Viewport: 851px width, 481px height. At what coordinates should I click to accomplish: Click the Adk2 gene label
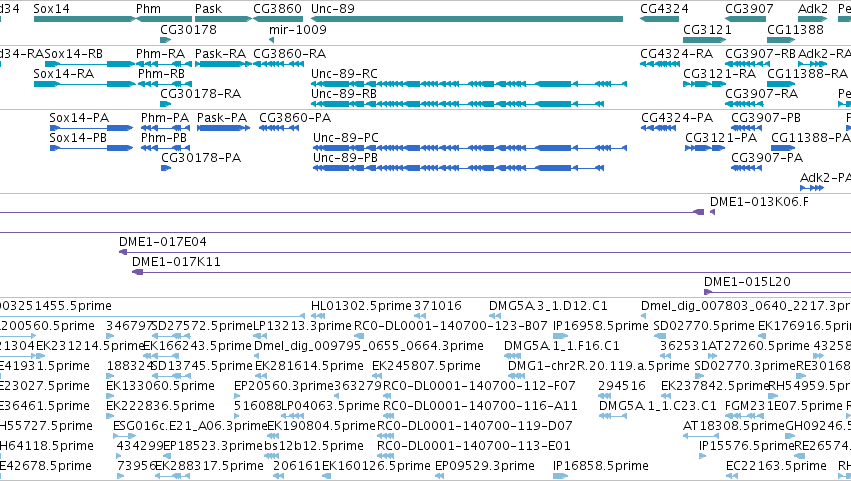click(x=812, y=9)
